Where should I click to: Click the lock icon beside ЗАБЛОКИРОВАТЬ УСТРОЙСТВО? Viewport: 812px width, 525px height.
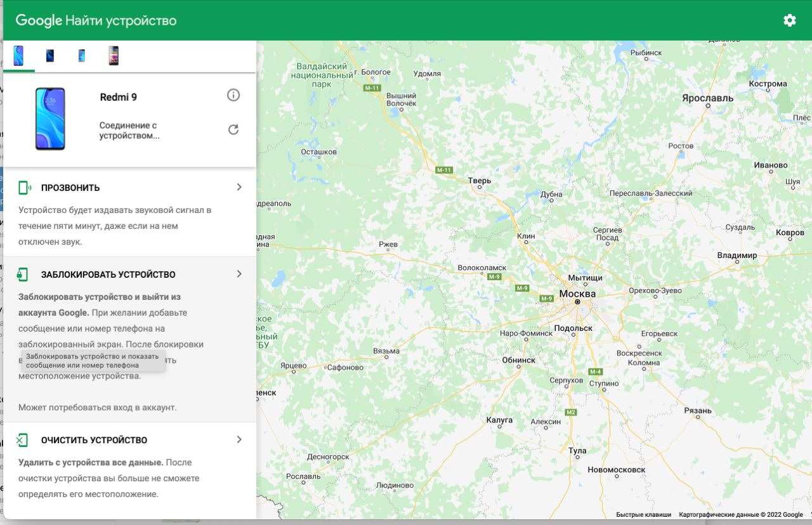coord(23,275)
